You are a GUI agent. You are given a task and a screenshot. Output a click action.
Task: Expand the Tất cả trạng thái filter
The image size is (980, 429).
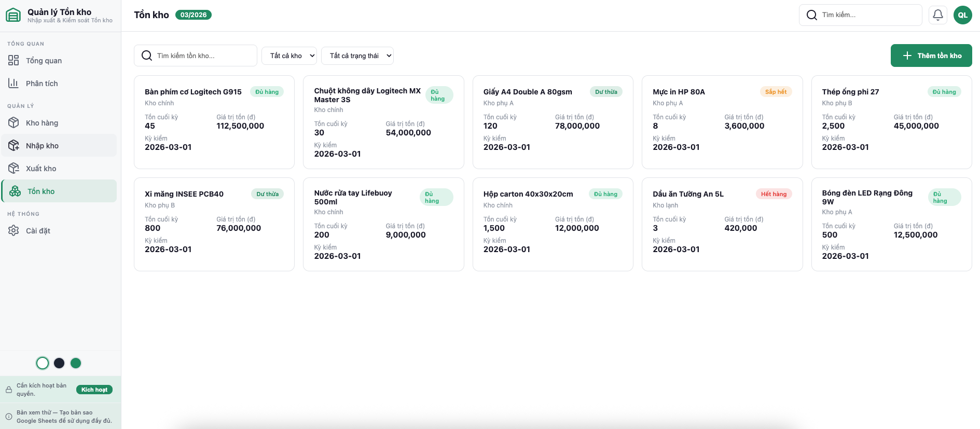coord(357,56)
